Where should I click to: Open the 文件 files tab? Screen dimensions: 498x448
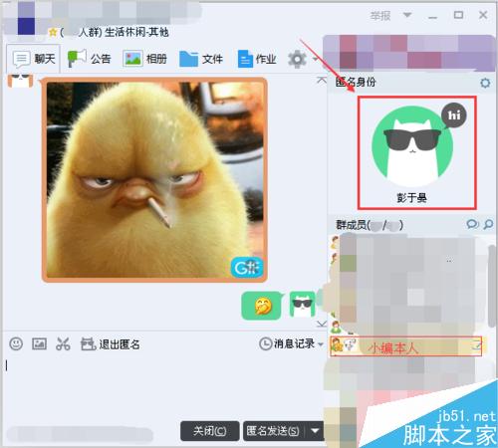point(201,59)
